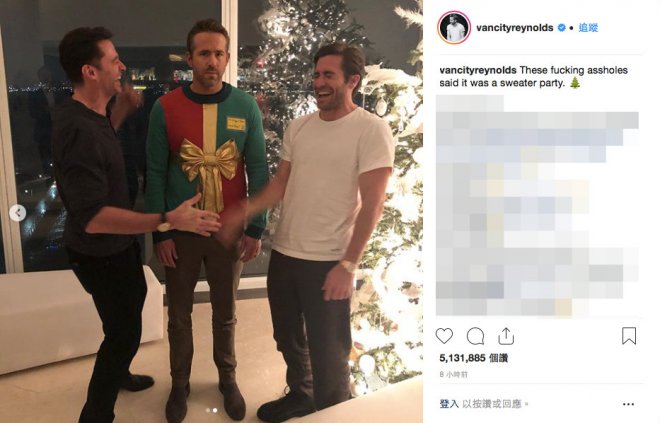Click the blue verified badge
The height and width of the screenshot is (423, 660).
coord(562,28)
